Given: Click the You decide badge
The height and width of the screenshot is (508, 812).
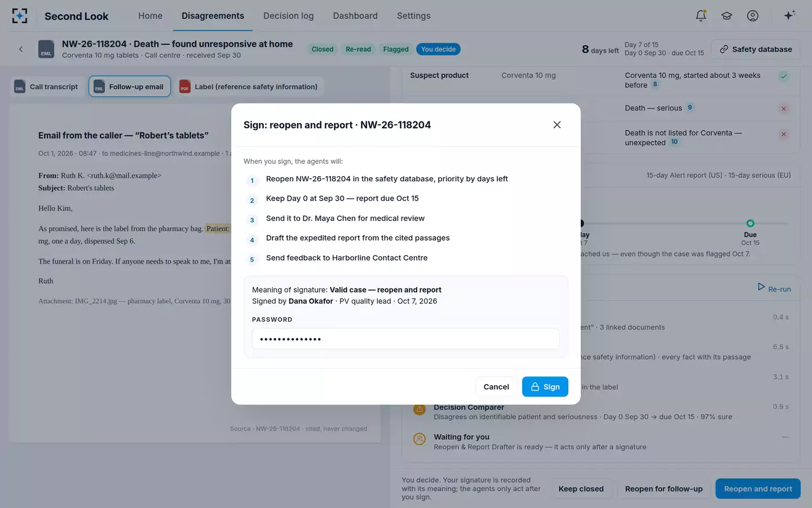Looking at the screenshot, I should (438, 49).
